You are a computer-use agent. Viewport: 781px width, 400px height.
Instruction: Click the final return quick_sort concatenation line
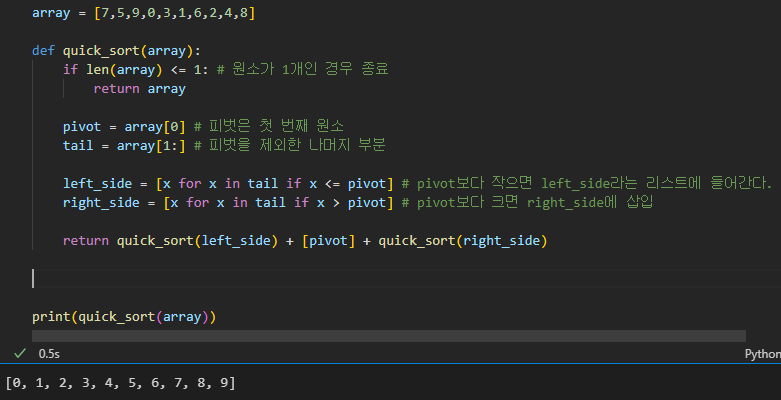305,241
